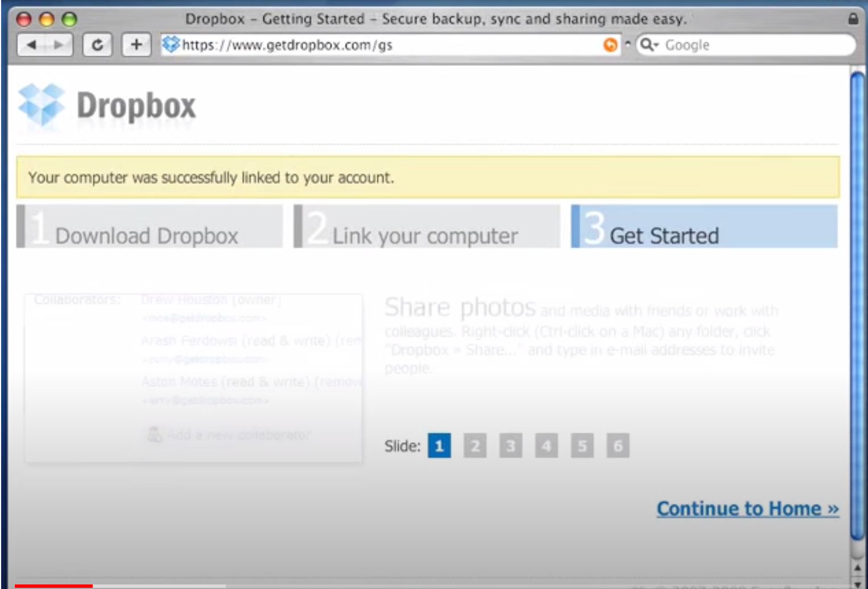Go to slide 4
The image size is (868, 589).
[547, 446]
